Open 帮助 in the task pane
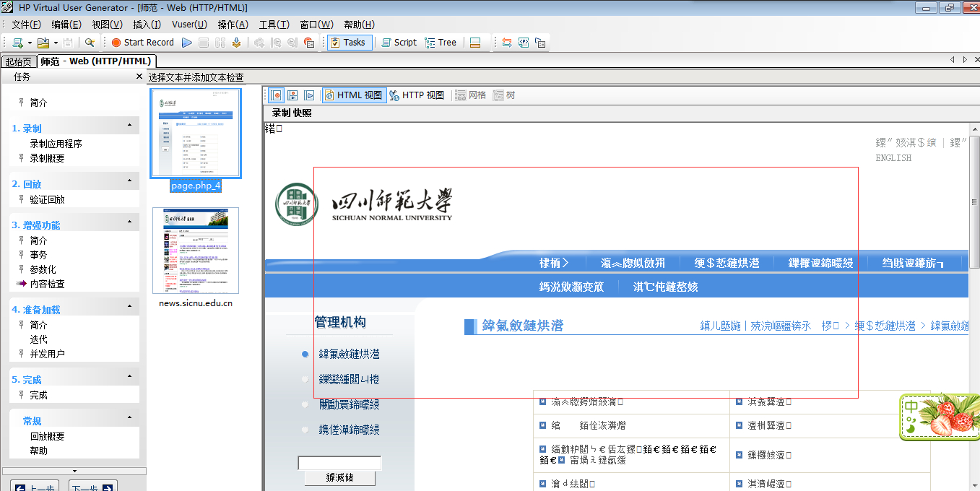The image size is (980, 491). 38,451
